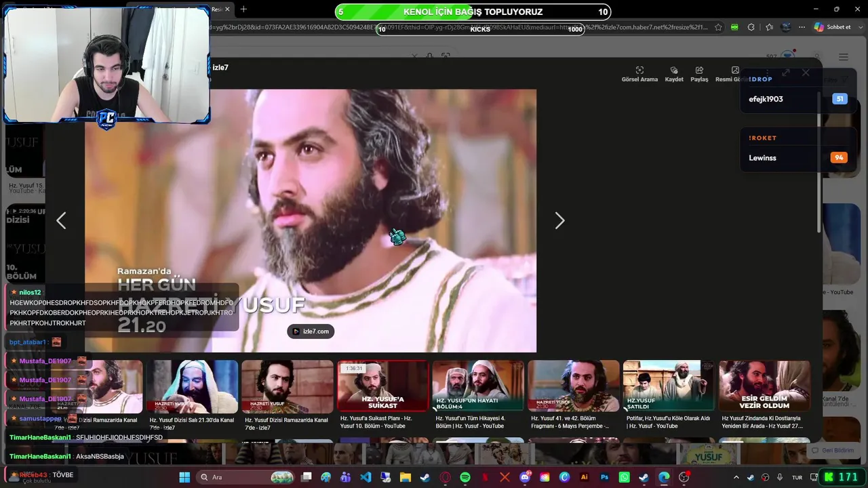Click the KICKS progress bar
The height and width of the screenshot is (488, 868).
480,29
